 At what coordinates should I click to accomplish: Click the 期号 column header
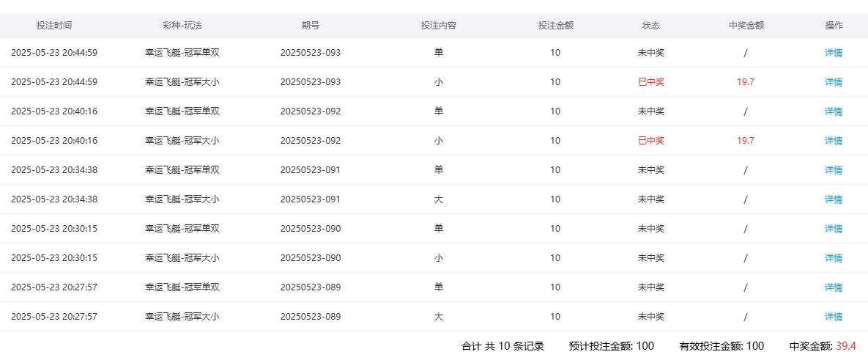[x=310, y=25]
